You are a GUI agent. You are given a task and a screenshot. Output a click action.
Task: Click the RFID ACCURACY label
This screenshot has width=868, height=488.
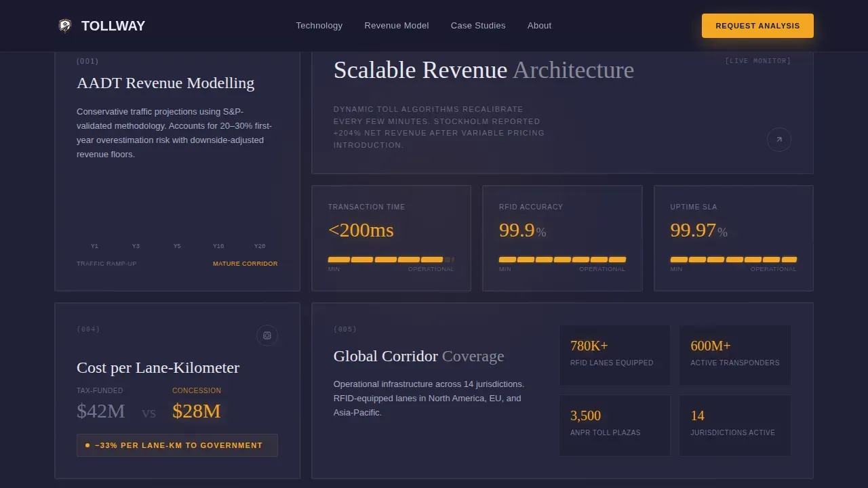531,207
